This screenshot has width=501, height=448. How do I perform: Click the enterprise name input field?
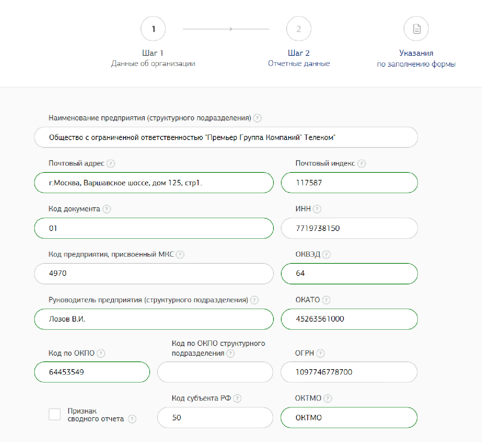click(x=226, y=137)
